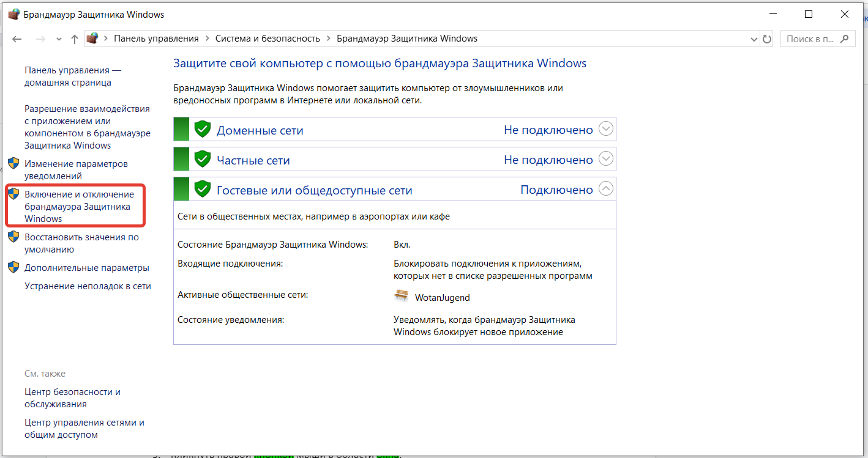Go up one level with the up arrow
The height and width of the screenshot is (458, 868).
click(x=75, y=39)
